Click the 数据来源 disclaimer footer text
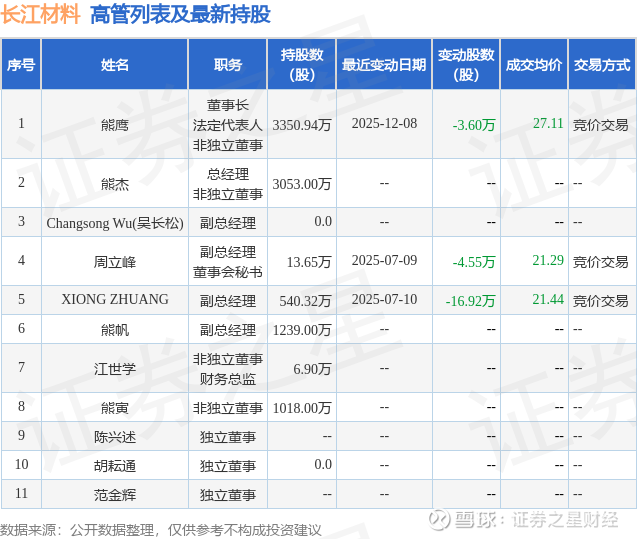The width and height of the screenshot is (637, 539). [x=160, y=530]
